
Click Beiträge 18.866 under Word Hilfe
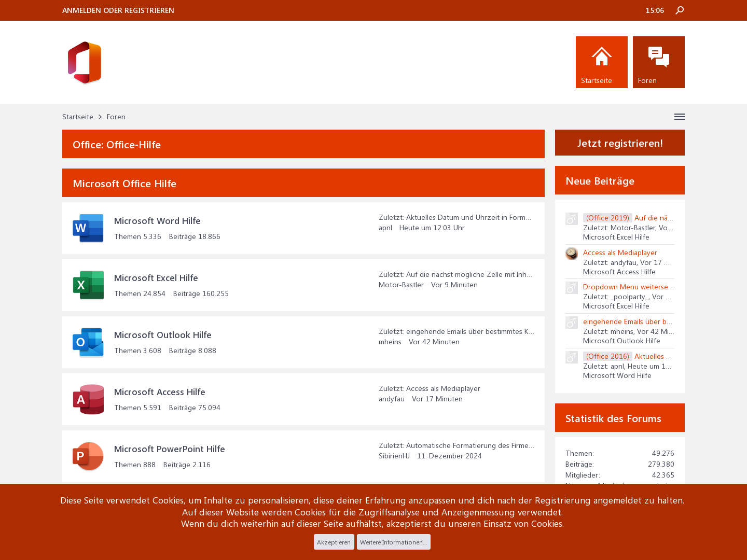[195, 236]
